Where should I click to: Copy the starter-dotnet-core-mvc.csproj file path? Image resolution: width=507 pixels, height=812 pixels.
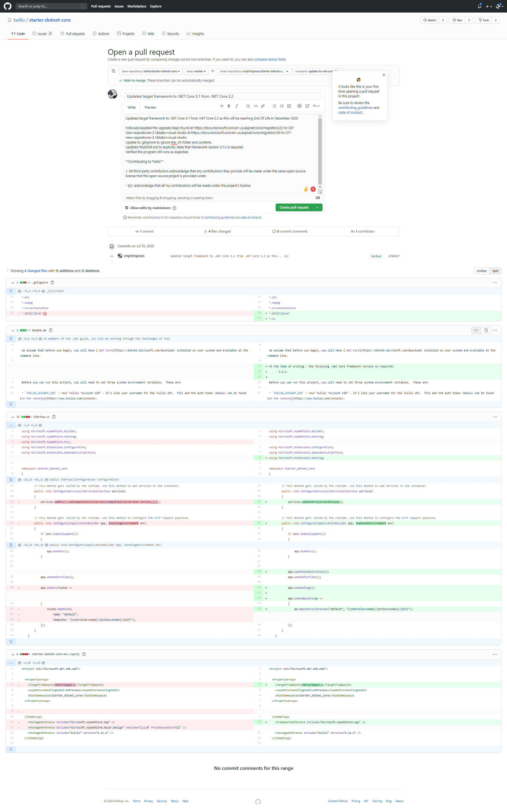[84, 654]
